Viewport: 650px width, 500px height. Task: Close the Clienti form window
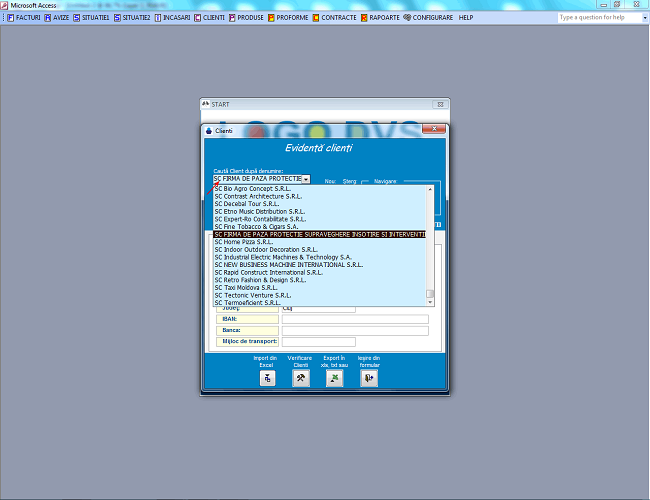(x=434, y=129)
